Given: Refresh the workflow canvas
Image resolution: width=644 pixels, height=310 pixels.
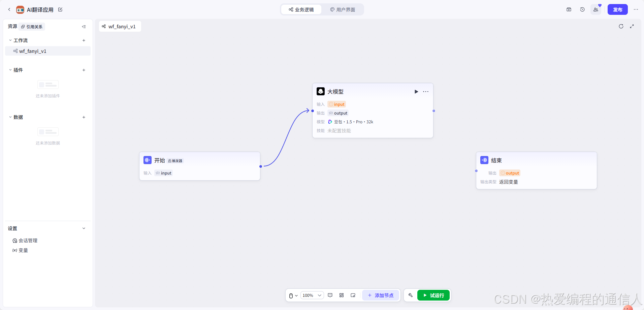Looking at the screenshot, I should pyautogui.click(x=621, y=26).
